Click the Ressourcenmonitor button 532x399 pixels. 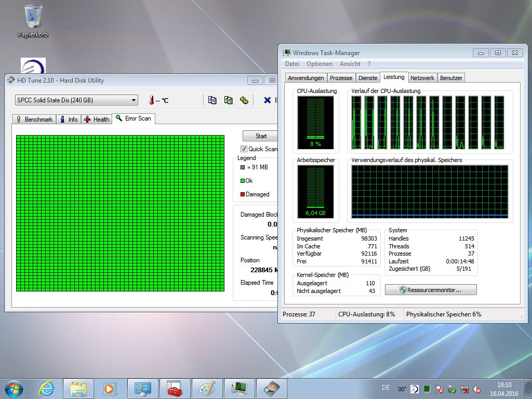(431, 290)
